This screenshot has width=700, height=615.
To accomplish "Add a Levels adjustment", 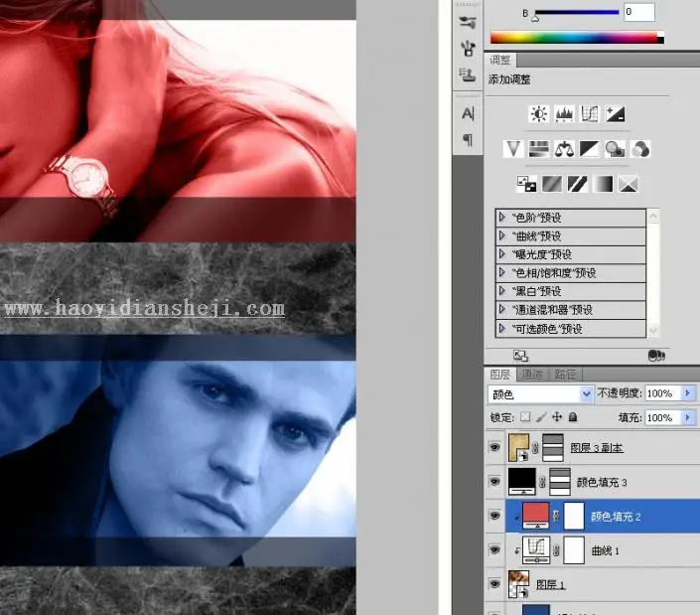I will pyautogui.click(x=564, y=114).
